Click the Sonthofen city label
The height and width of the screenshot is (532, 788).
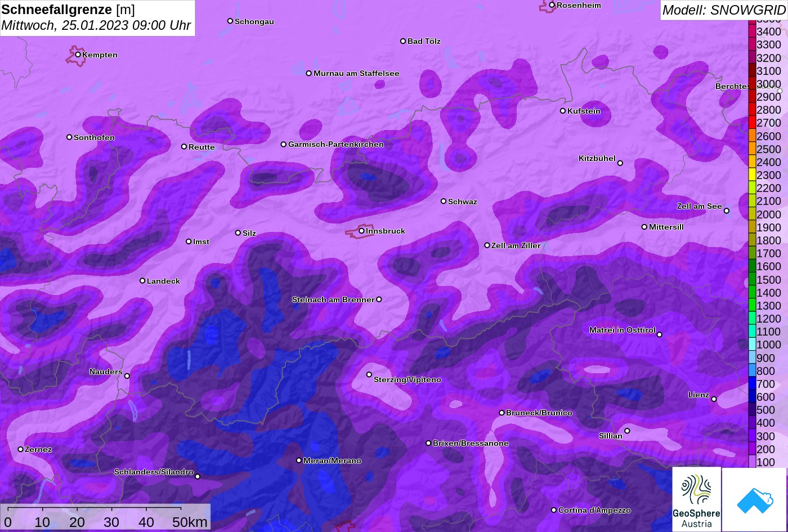94,137
